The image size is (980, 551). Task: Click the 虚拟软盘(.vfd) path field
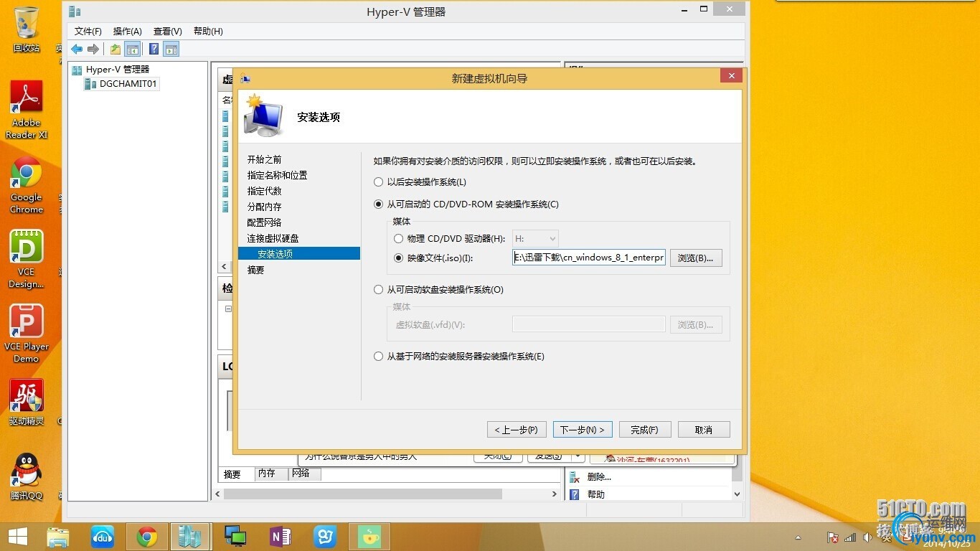point(589,324)
